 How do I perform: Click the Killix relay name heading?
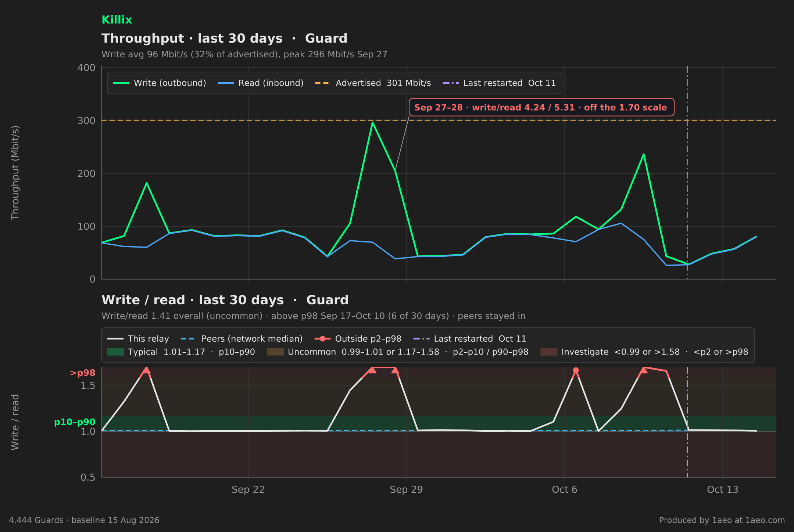tap(117, 20)
